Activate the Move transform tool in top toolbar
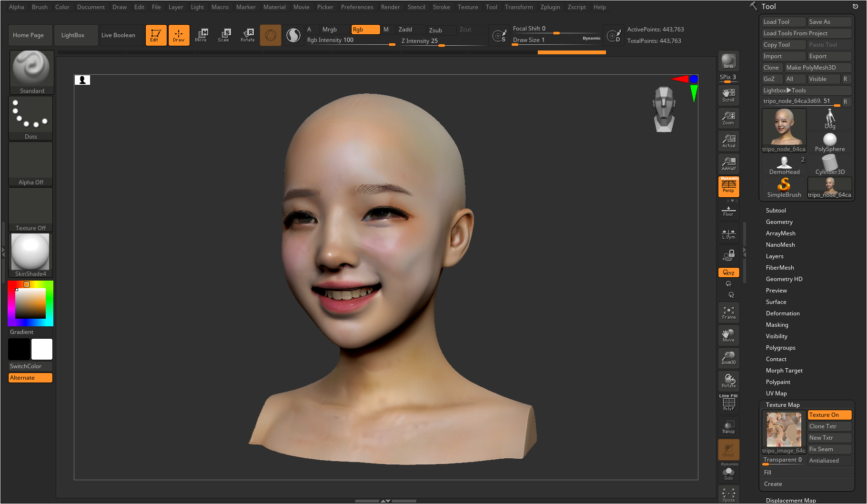This screenshot has height=504, width=867. click(x=201, y=35)
